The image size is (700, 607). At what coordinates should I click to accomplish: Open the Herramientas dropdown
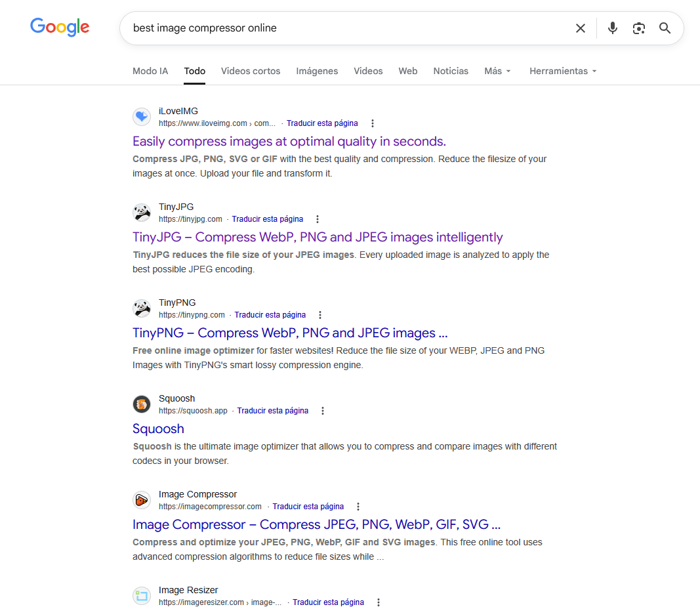[563, 71]
